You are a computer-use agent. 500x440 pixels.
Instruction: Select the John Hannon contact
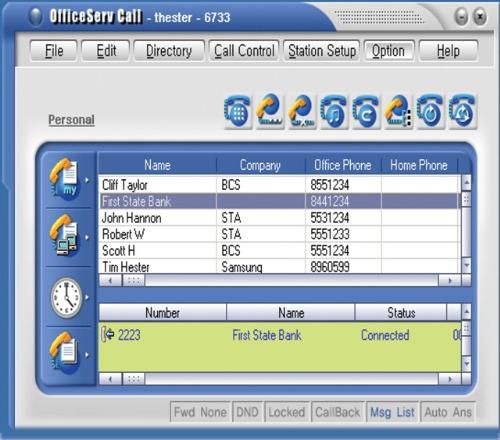click(x=279, y=218)
